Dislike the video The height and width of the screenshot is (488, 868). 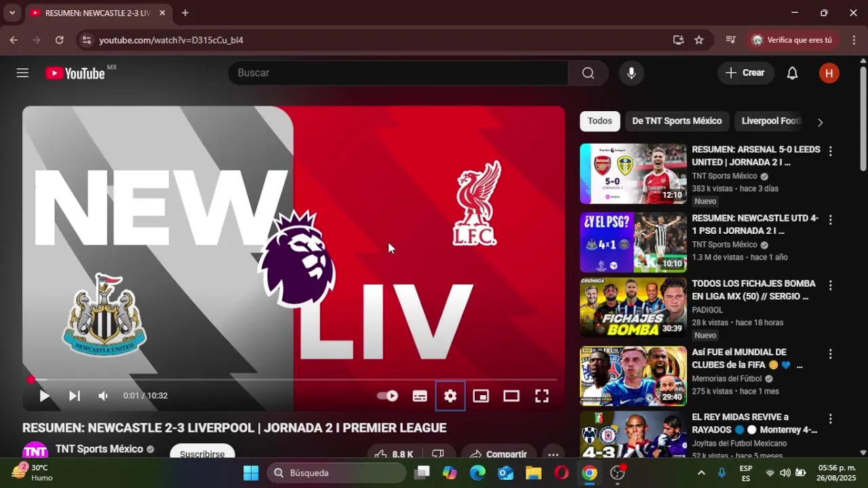[x=438, y=454]
